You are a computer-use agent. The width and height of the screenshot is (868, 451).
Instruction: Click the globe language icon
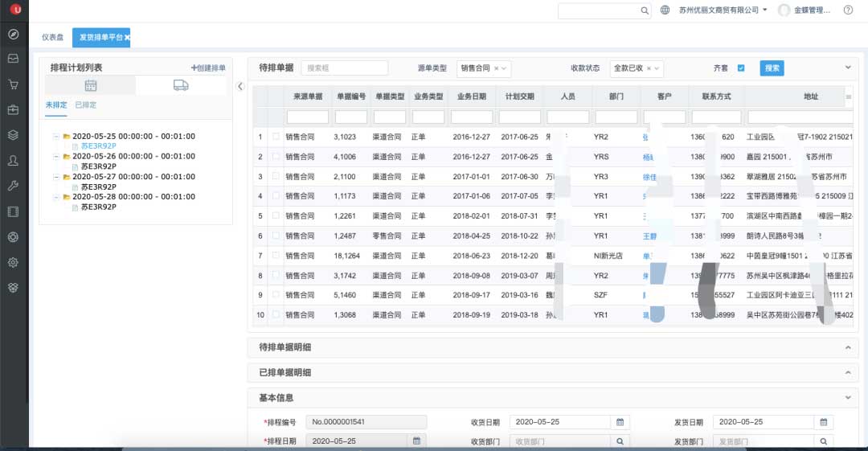pos(665,10)
